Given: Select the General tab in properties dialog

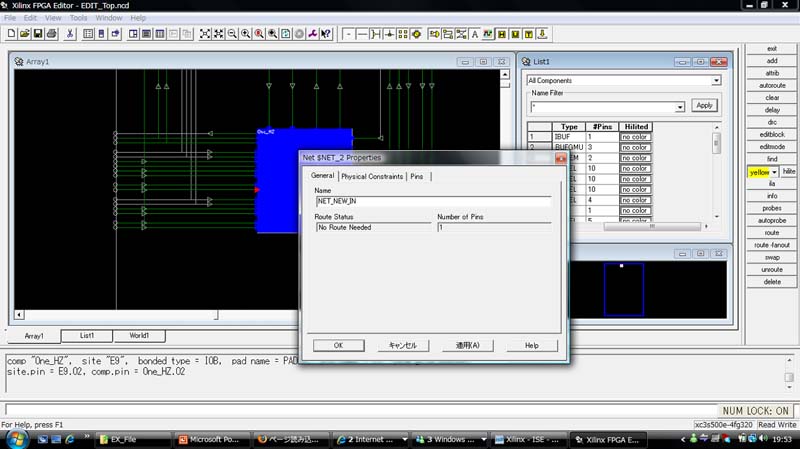Looking at the screenshot, I should coord(322,176).
